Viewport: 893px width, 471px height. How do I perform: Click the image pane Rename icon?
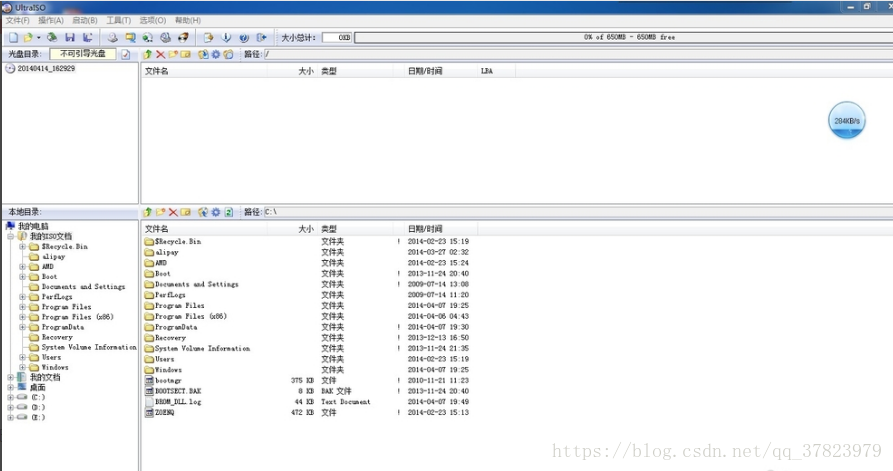186,54
